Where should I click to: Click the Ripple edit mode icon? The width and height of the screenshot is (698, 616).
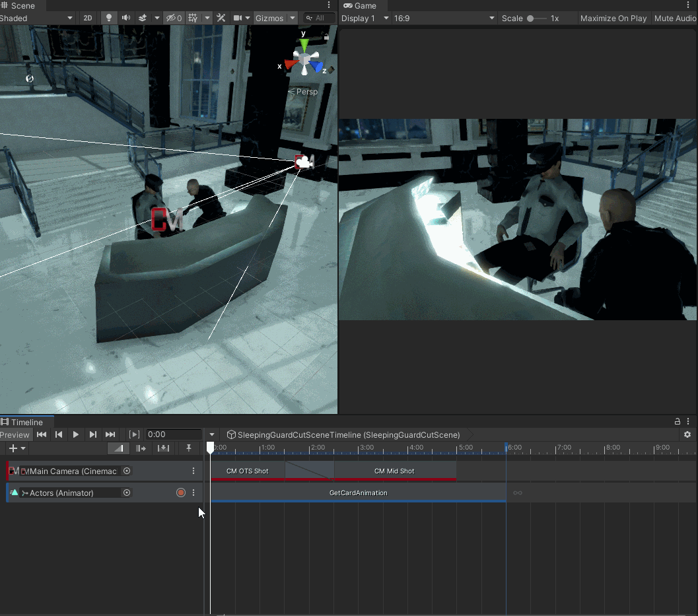[x=141, y=449]
